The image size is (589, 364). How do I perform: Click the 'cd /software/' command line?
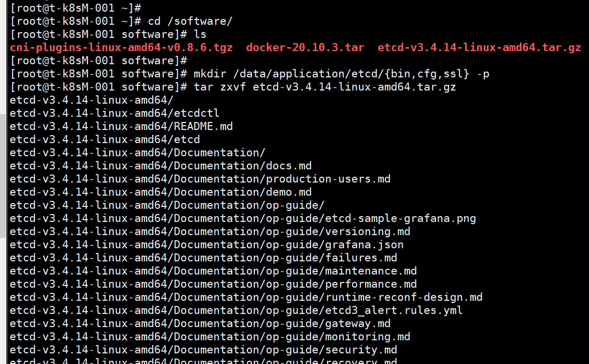click(x=121, y=21)
